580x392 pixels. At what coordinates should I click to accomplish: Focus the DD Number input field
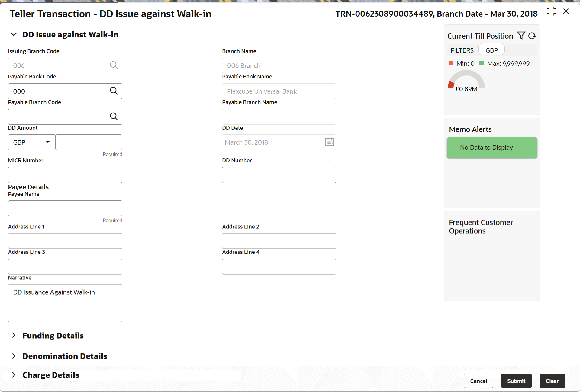tap(279, 175)
